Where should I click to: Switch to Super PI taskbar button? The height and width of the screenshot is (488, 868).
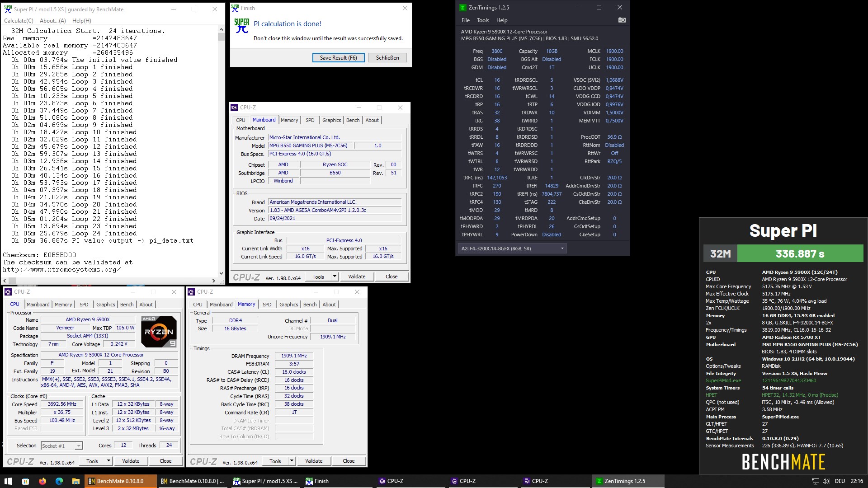pos(265,481)
